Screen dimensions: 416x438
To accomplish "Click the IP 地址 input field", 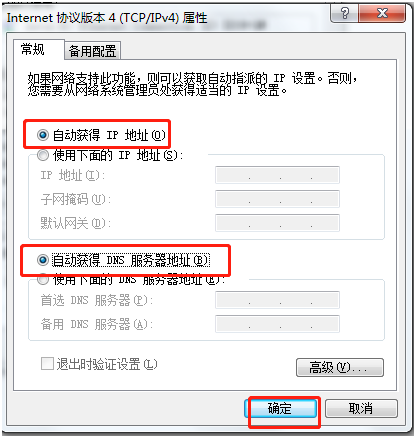I will pos(277,175).
